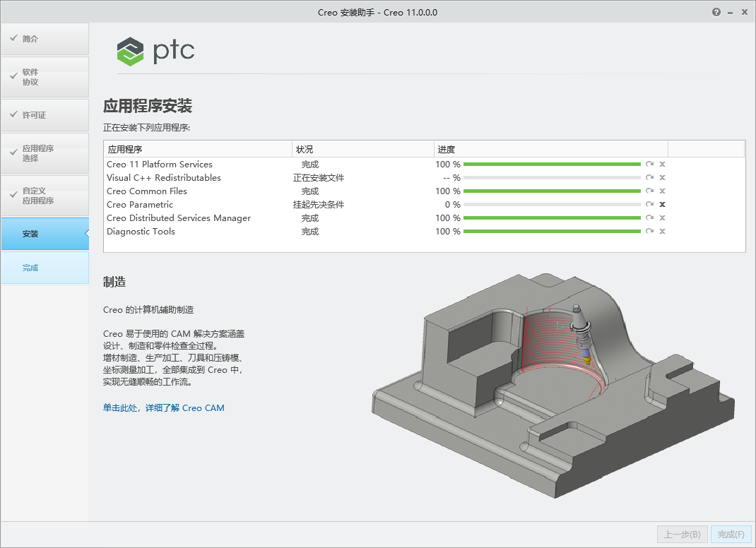Viewport: 756px width, 548px height.
Task: Follow the Creo CAM learn-more link
Action: tap(164, 407)
